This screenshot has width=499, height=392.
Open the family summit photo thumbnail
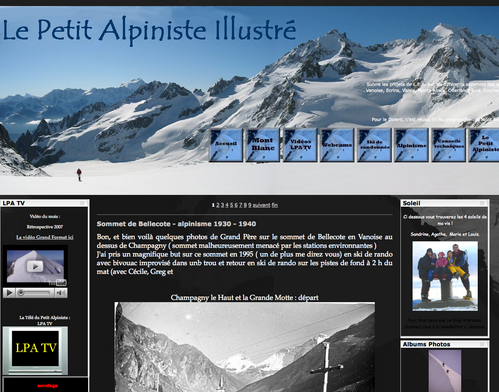point(445,276)
